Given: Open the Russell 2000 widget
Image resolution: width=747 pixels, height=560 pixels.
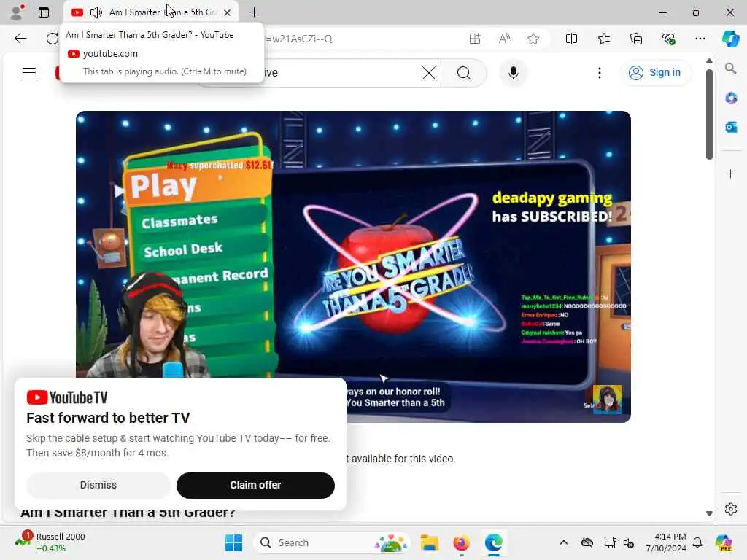Looking at the screenshot, I should click(x=50, y=542).
